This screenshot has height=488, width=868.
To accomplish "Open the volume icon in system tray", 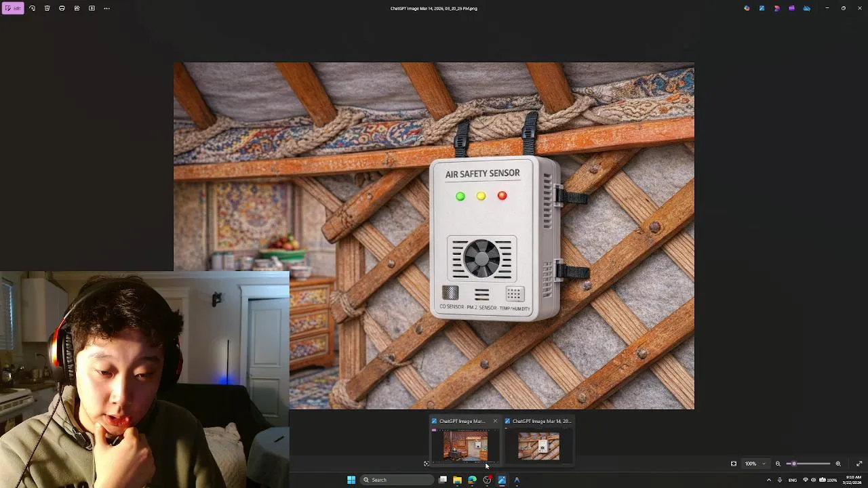I will [x=814, y=480].
